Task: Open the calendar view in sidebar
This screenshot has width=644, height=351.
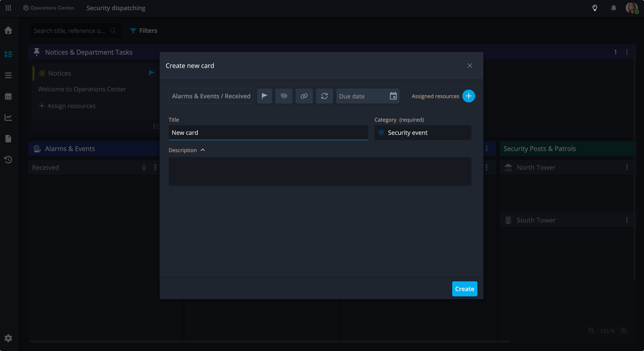Action: coord(8,96)
